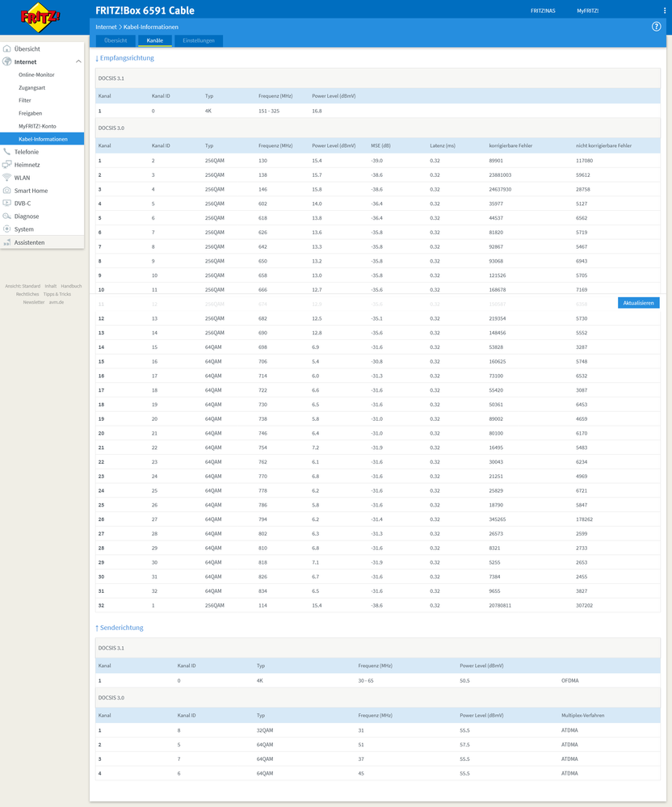
Task: Select the Kanäle tab
Action: [154, 40]
